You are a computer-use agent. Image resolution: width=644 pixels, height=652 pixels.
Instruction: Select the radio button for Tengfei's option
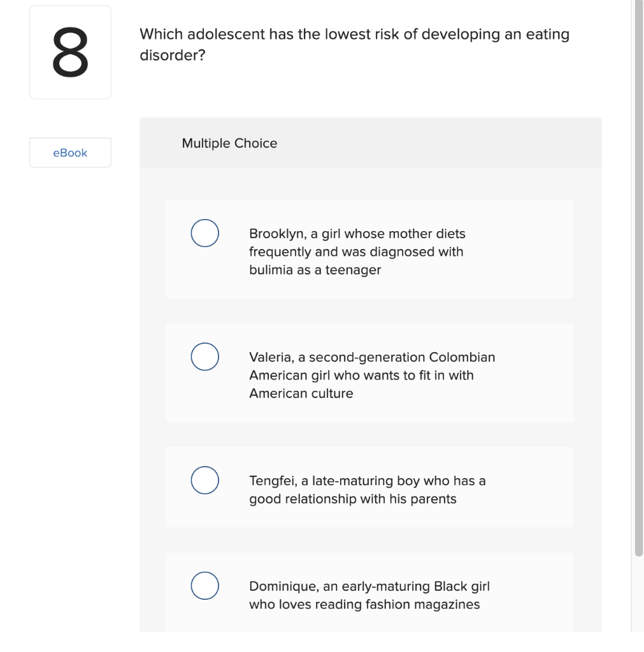204,480
